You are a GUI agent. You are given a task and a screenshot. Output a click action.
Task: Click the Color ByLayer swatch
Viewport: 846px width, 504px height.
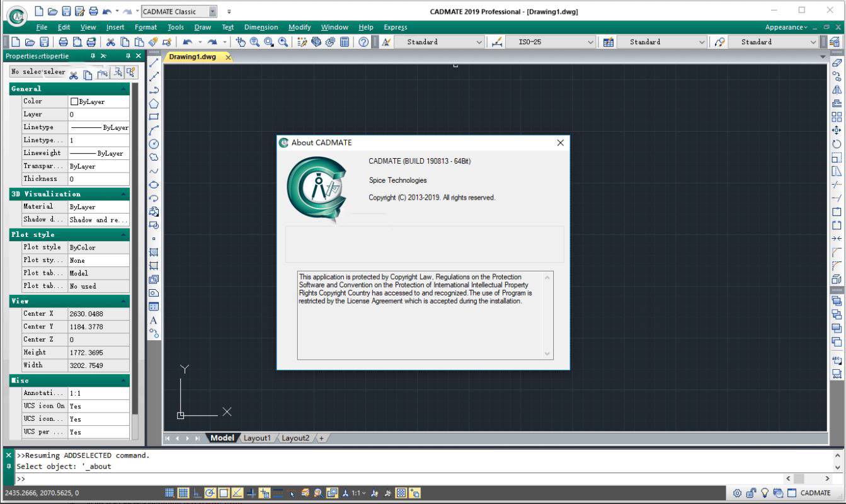tap(74, 101)
